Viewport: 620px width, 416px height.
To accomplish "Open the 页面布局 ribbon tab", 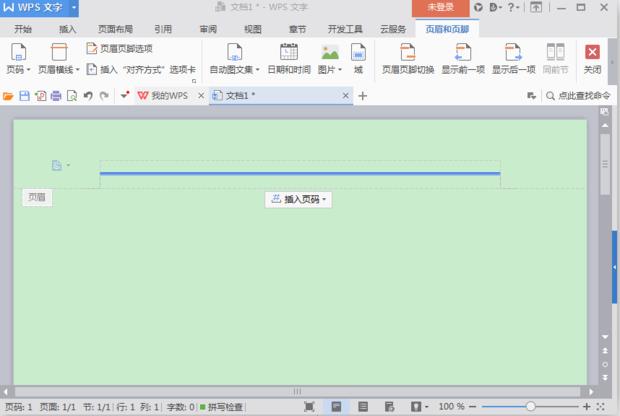I will pos(115,29).
